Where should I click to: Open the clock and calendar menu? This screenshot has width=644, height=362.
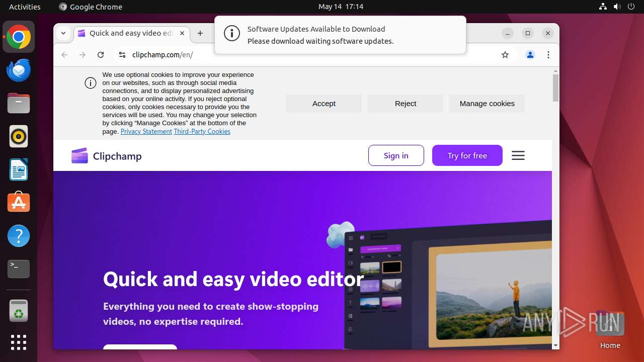[341, 7]
